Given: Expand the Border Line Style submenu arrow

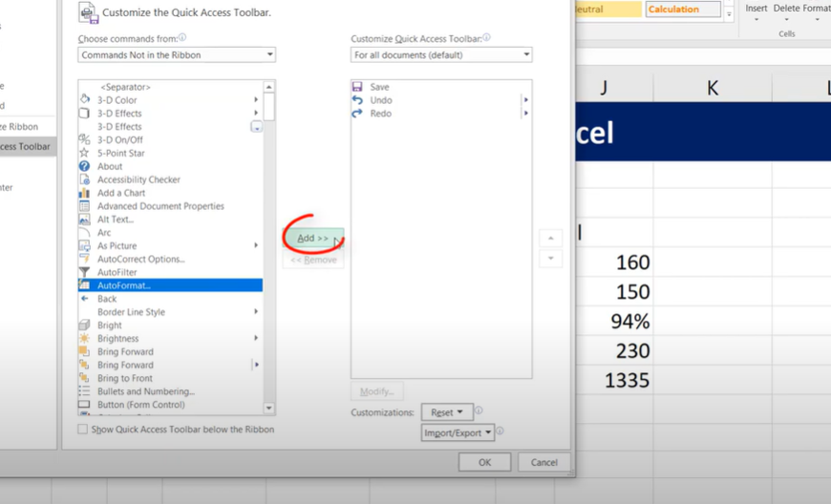Looking at the screenshot, I should pos(256,311).
